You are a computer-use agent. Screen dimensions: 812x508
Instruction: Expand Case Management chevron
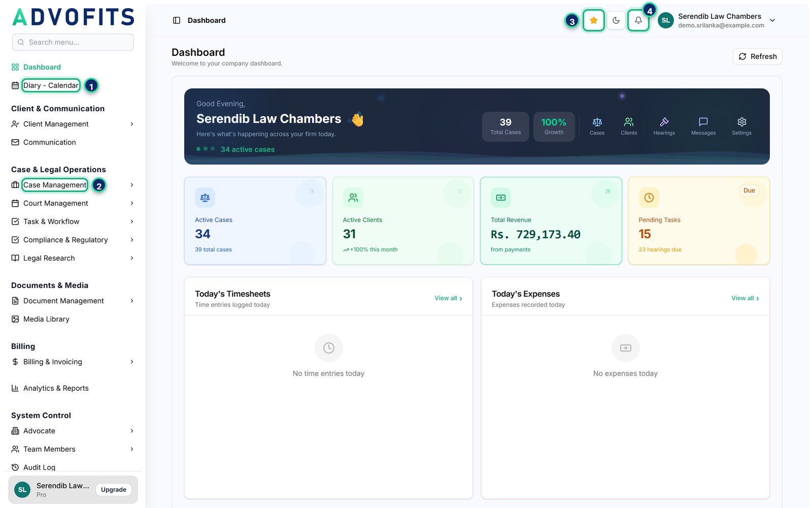[132, 185]
